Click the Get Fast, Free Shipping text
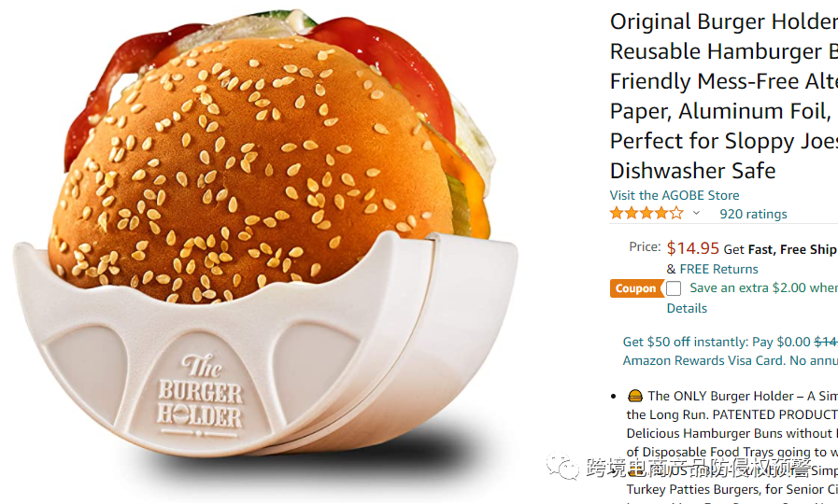The width and height of the screenshot is (838, 504). (780, 249)
